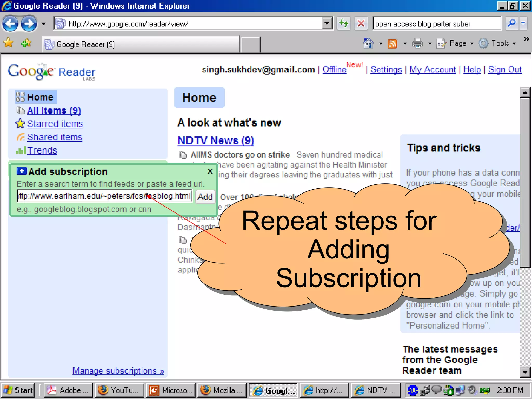Open Manage subscriptions link
The image size is (532, 399).
(118, 371)
